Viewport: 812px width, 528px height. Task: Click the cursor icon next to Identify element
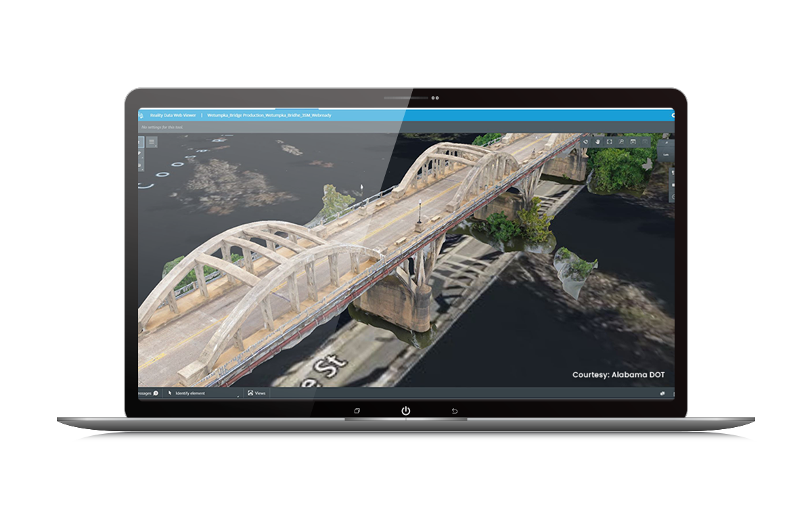tap(170, 392)
